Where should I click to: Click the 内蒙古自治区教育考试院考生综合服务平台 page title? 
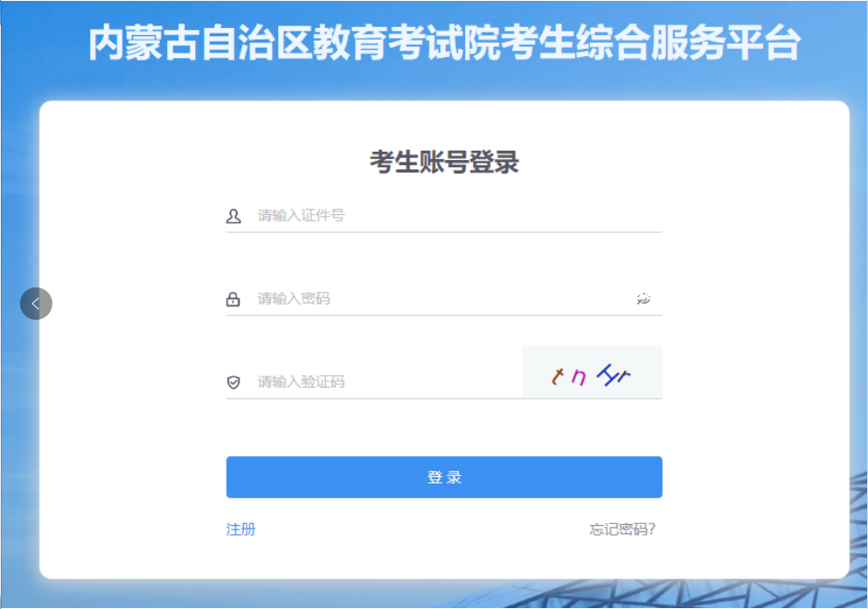(444, 43)
